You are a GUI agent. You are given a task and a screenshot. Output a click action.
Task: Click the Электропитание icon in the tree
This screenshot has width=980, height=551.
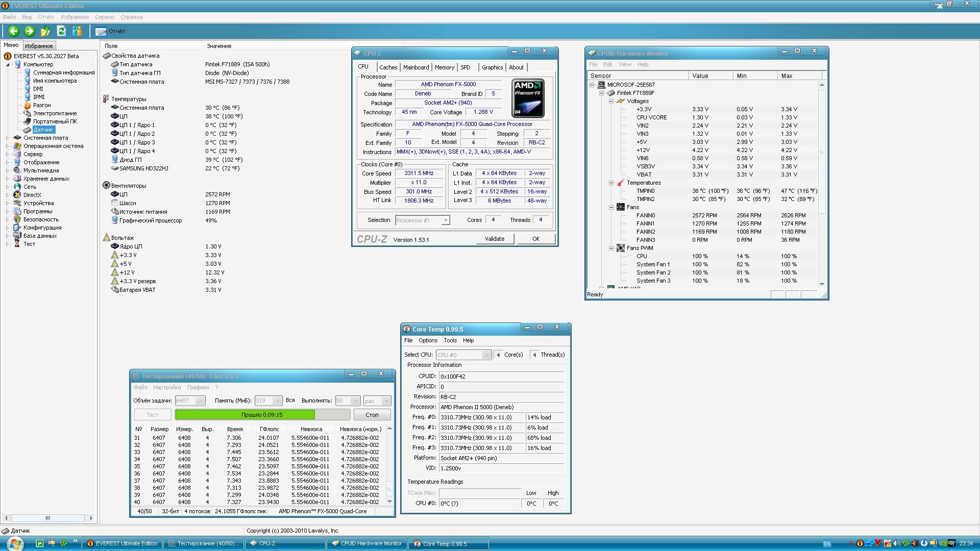(x=28, y=113)
